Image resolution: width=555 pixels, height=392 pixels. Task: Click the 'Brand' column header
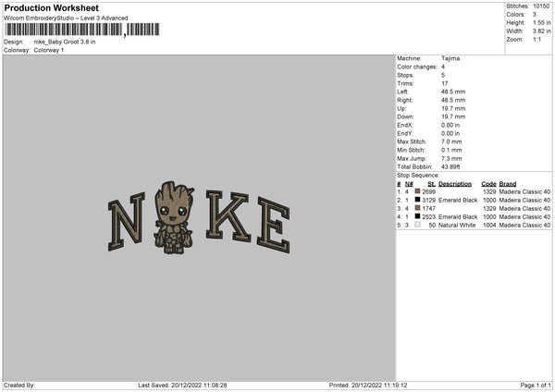508,184
